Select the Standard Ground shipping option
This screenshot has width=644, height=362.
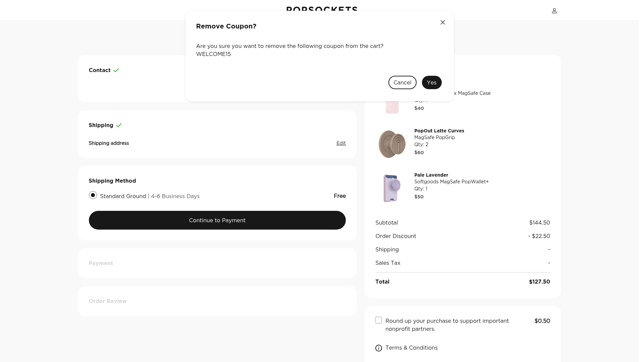click(93, 195)
